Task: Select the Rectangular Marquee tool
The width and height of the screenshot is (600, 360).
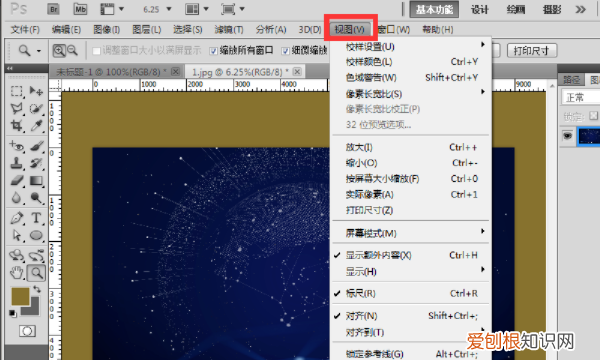Action: tap(16, 91)
